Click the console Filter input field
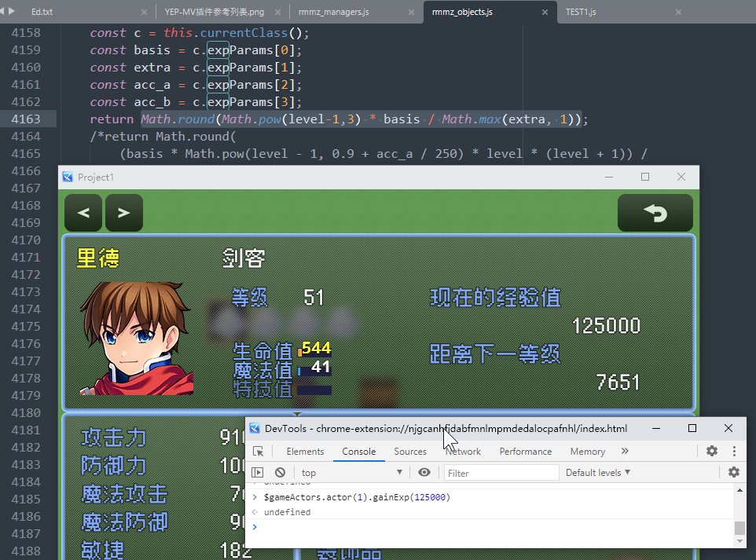This screenshot has width=756, height=560. pos(501,473)
